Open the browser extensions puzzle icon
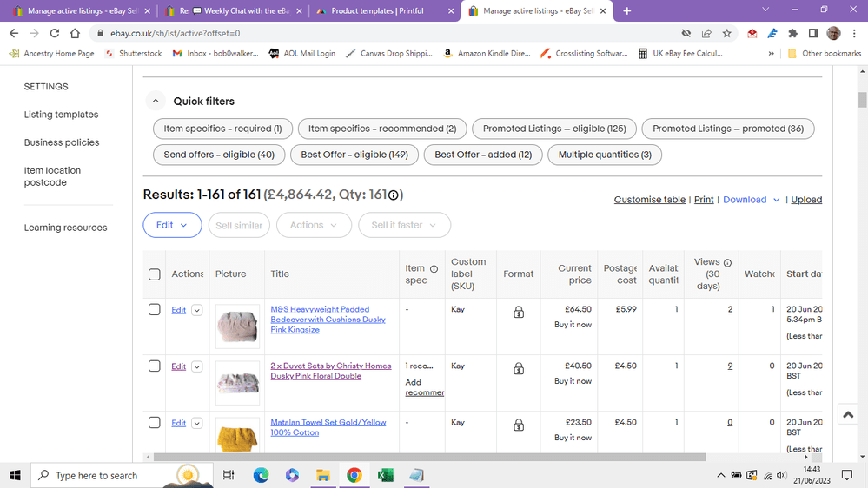 click(792, 33)
